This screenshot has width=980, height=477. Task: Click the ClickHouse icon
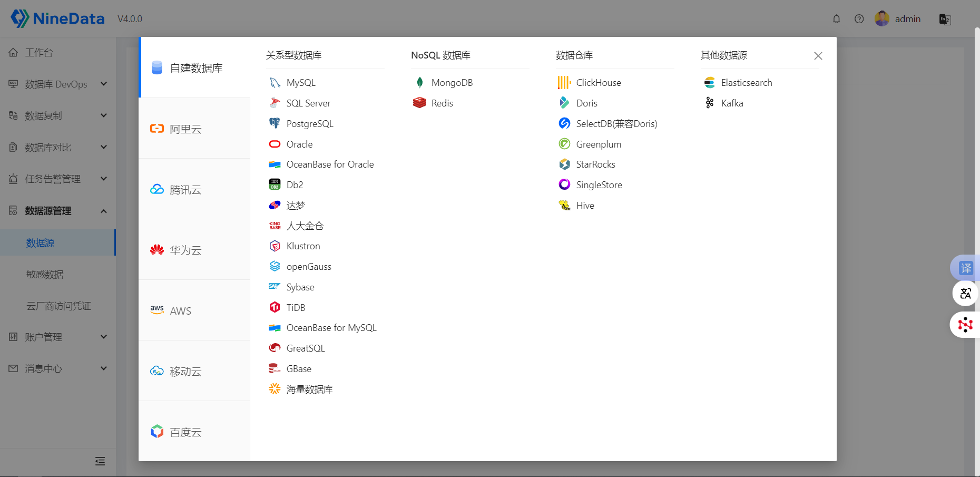[564, 83]
